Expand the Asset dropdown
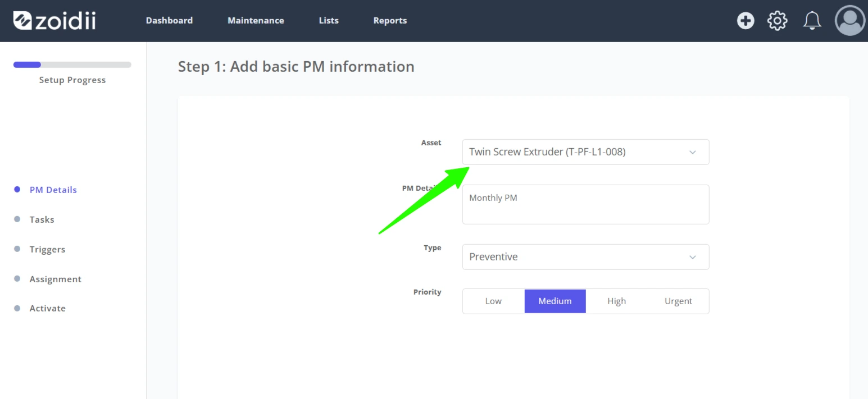This screenshot has width=868, height=399. point(585,152)
